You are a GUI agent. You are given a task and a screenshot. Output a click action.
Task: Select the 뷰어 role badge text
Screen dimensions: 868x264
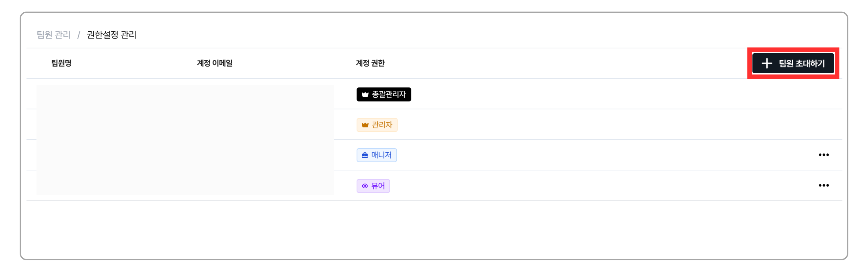(x=378, y=186)
